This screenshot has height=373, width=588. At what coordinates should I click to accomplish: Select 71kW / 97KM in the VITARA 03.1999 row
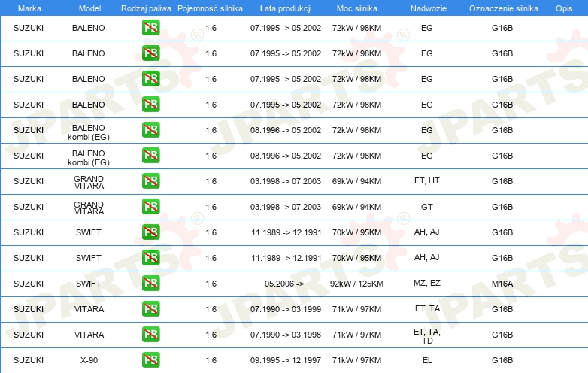point(356,309)
